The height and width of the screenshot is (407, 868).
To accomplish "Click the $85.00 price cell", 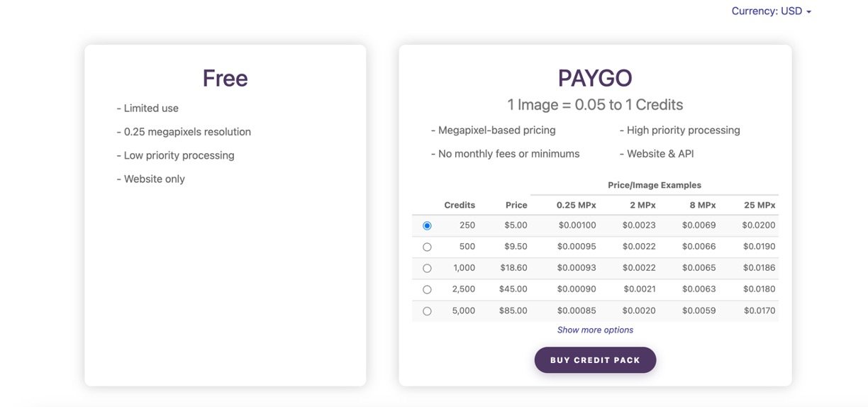I will click(x=513, y=311).
